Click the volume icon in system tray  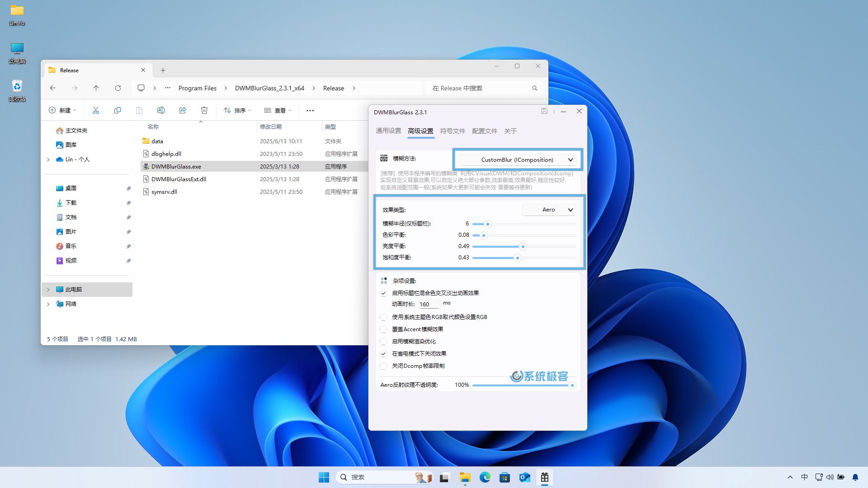830,477
